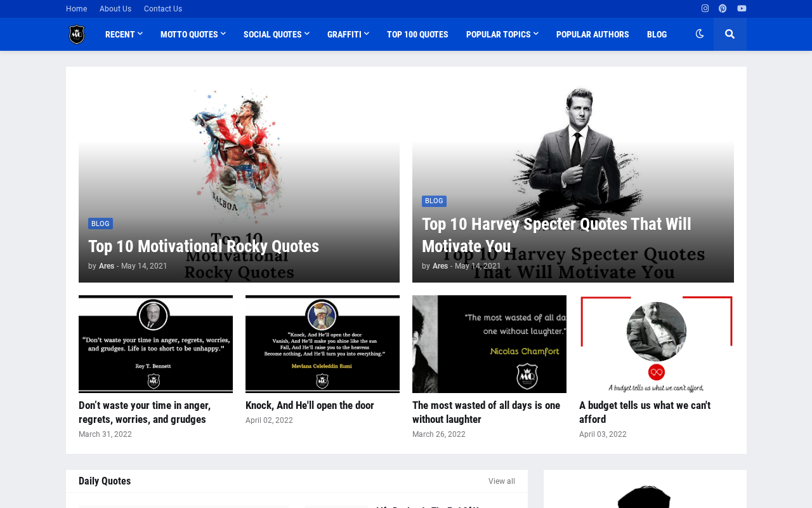The width and height of the screenshot is (812, 508).
Task: Open the YouTube social icon
Action: click(x=742, y=8)
